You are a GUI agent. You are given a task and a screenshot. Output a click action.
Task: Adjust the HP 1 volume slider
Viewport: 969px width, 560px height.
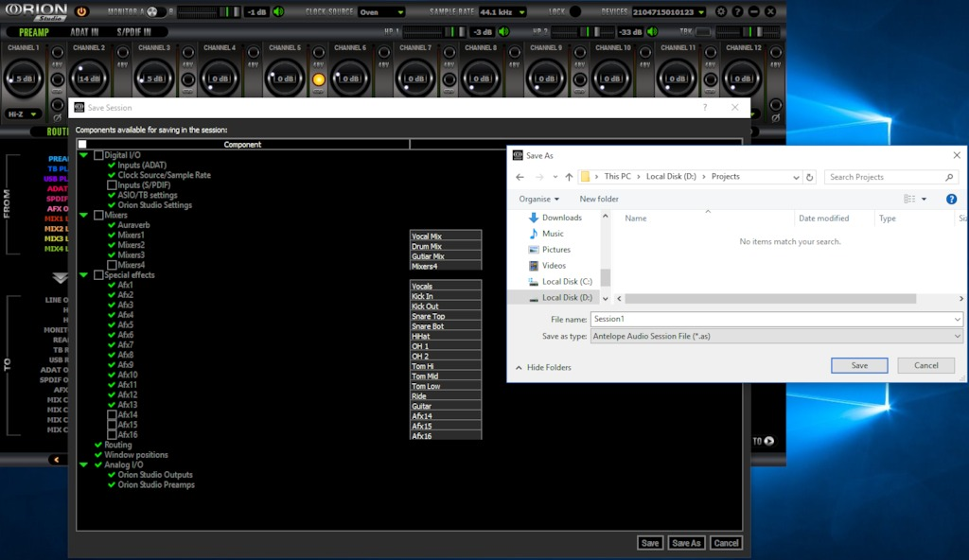(434, 31)
